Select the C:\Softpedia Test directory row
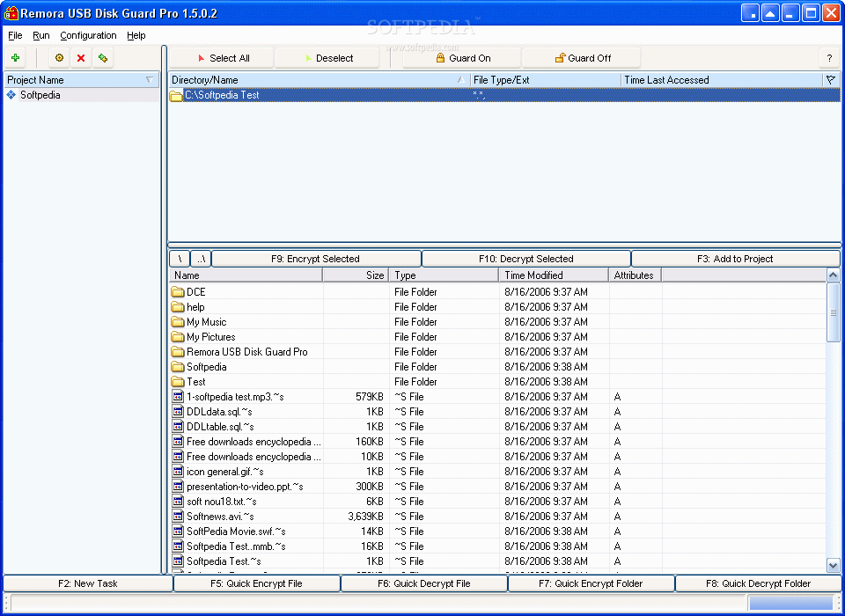Image resolution: width=845 pixels, height=616 pixels. 504,95
